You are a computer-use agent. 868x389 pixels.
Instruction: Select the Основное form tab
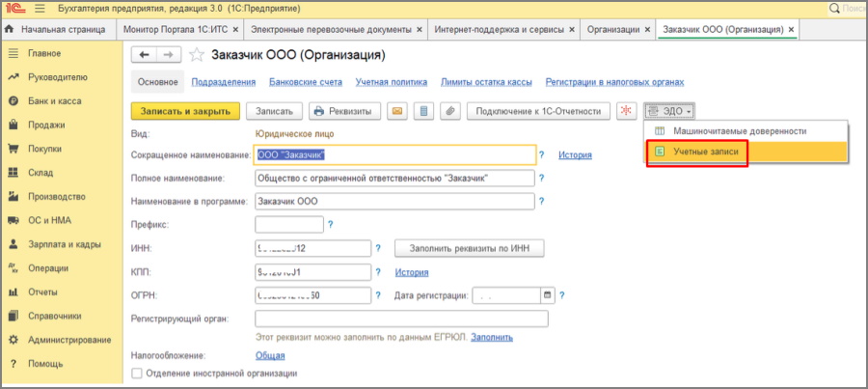pos(158,82)
